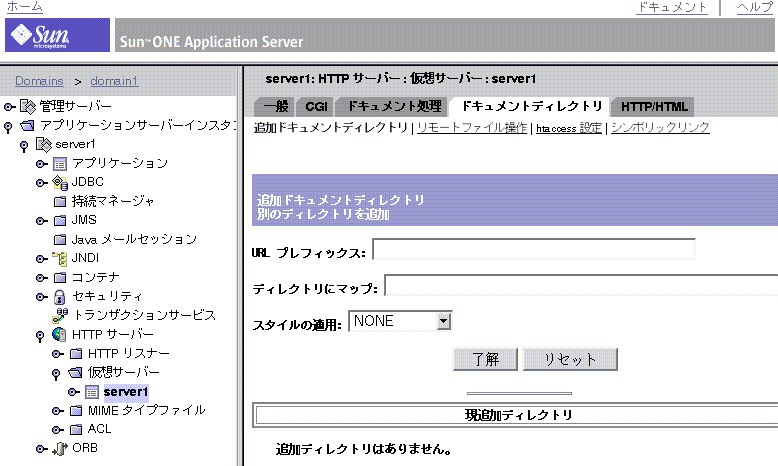Open the リモートファイル操作 link
This screenshot has height=466, width=778.
[x=471, y=128]
